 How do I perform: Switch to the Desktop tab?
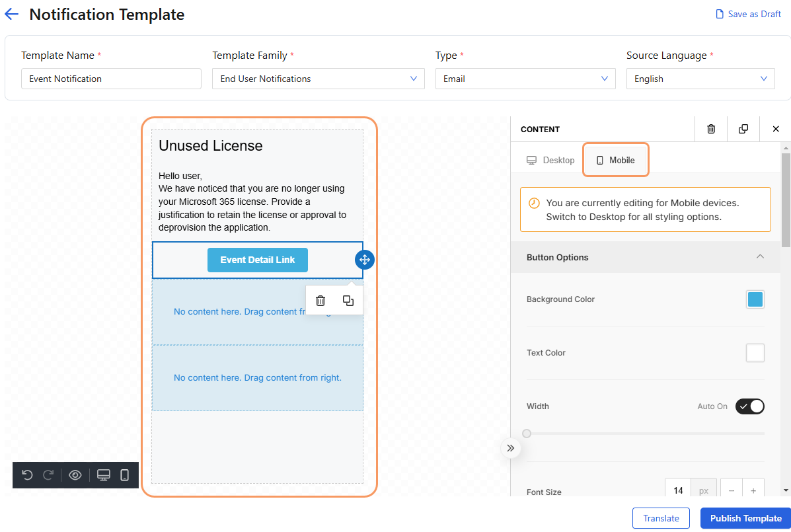[x=550, y=160]
